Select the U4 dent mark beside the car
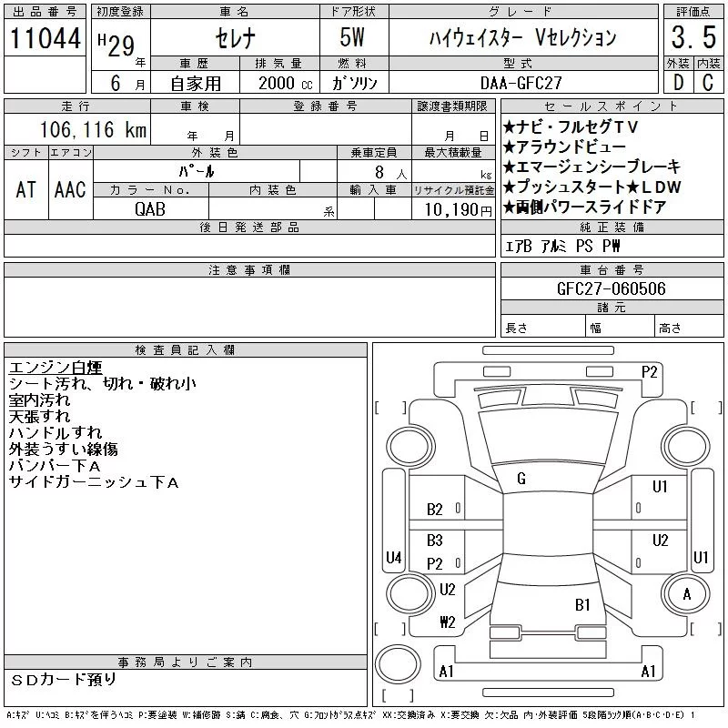 [393, 557]
